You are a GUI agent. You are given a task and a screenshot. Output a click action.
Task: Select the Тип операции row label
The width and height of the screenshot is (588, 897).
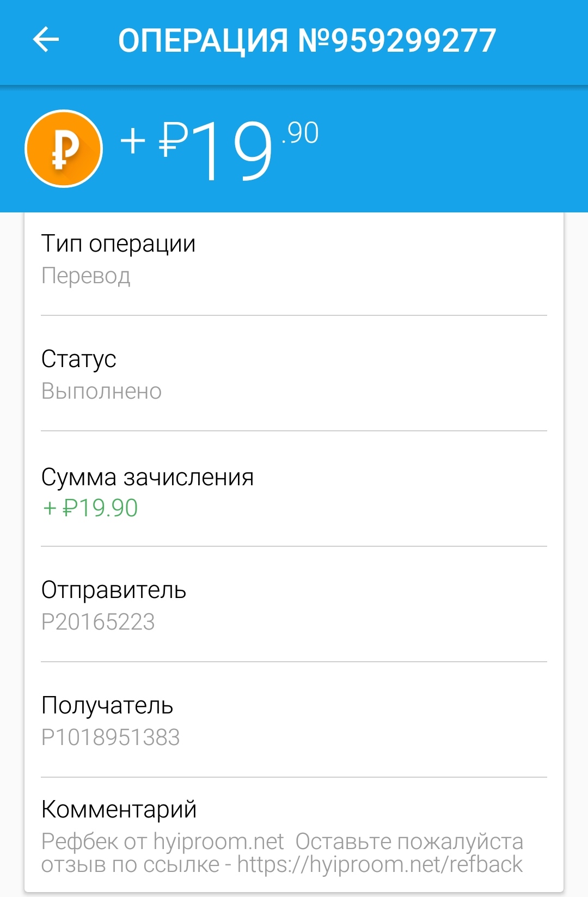(118, 243)
